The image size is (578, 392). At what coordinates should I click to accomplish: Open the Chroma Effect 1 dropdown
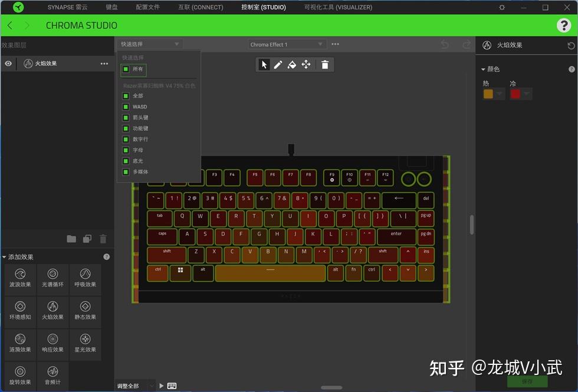click(287, 45)
